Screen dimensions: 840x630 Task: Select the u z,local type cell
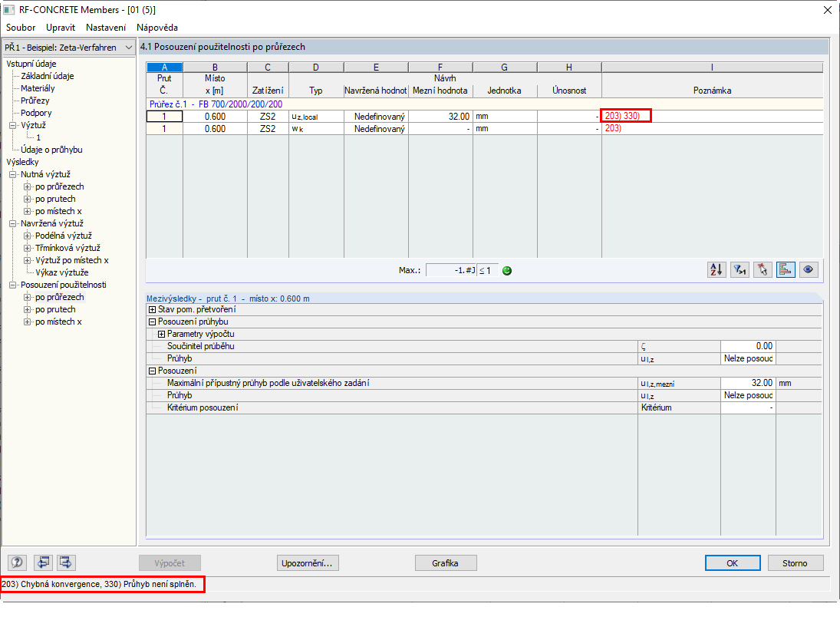click(316, 116)
